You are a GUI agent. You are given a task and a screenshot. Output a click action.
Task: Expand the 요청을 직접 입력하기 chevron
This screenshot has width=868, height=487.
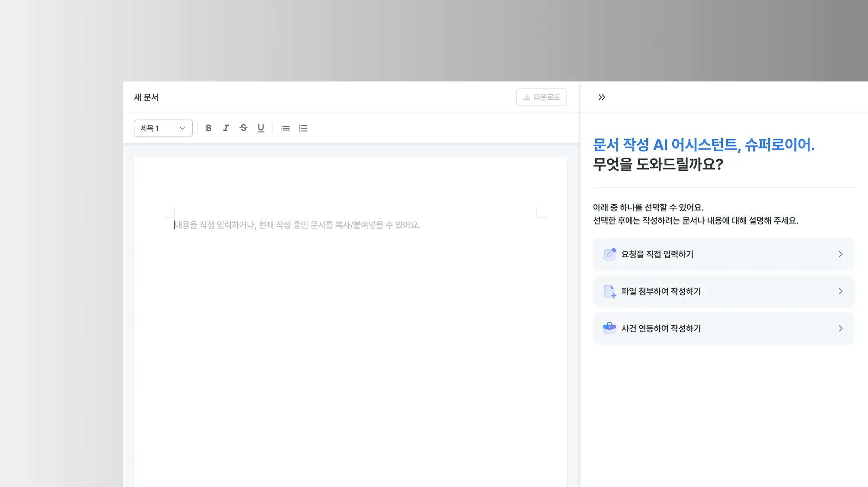tap(840, 254)
